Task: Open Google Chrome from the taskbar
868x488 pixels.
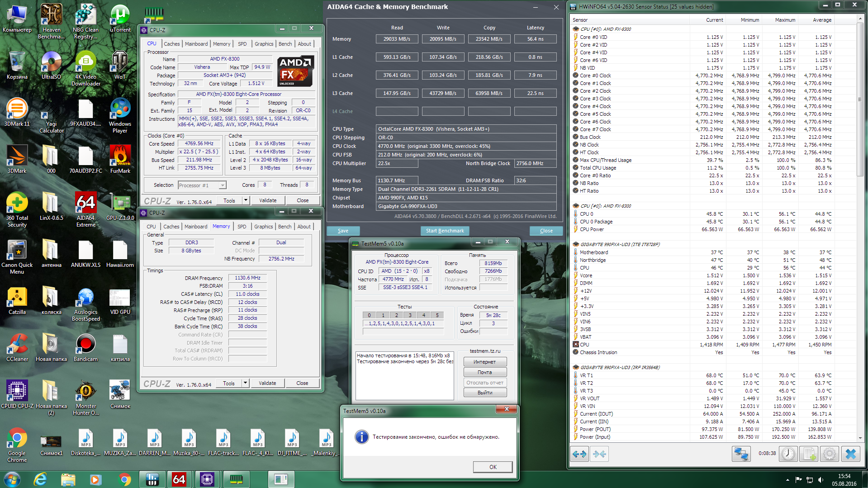Action: coord(124,479)
